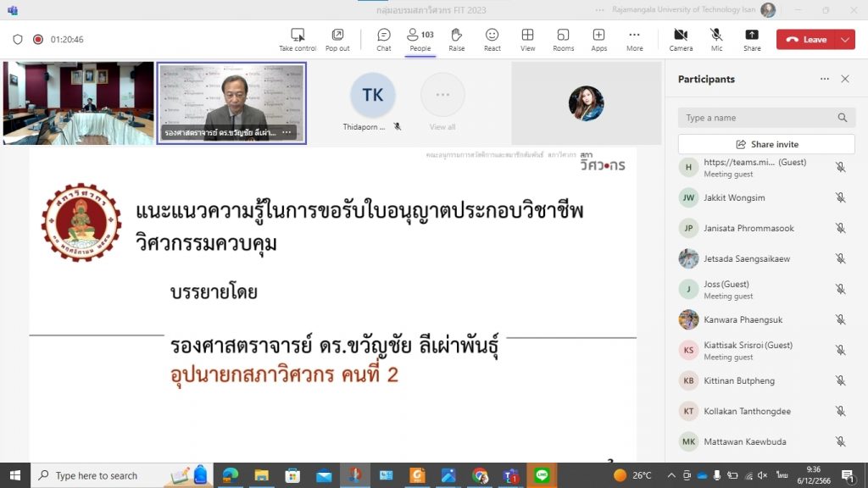Open more options in Participants panel header
Viewport: 868px width, 488px height.
824,79
